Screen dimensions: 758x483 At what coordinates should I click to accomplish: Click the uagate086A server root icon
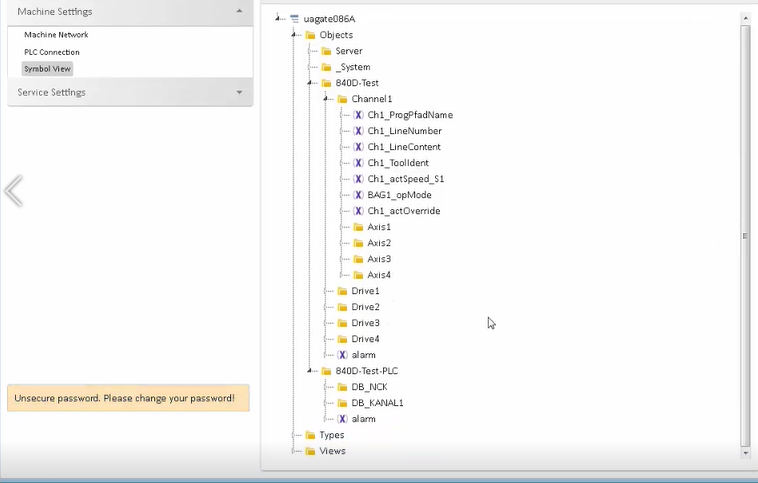pyautogui.click(x=294, y=19)
